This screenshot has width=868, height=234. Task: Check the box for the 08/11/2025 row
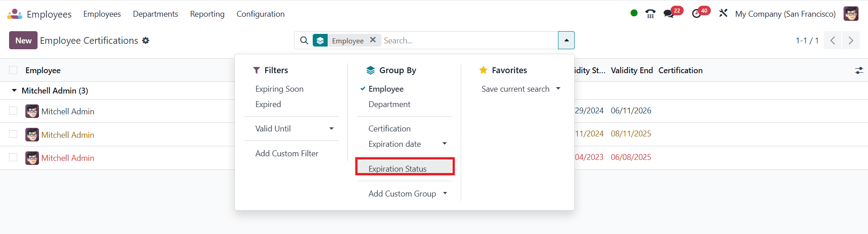(13, 134)
